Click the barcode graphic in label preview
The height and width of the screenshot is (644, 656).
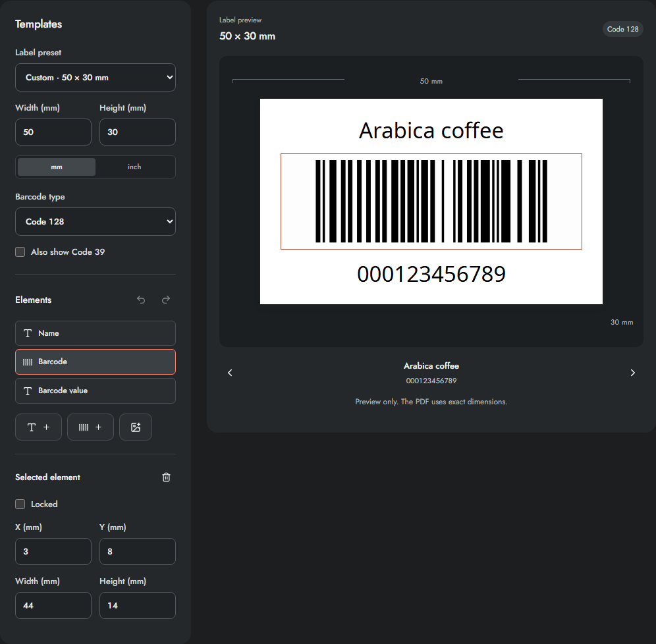click(x=431, y=201)
